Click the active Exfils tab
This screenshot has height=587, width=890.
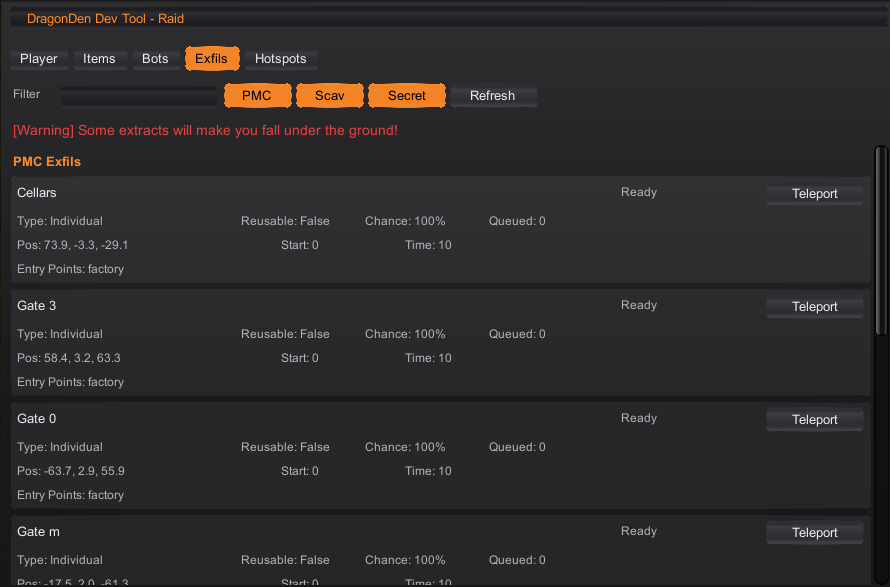point(212,59)
